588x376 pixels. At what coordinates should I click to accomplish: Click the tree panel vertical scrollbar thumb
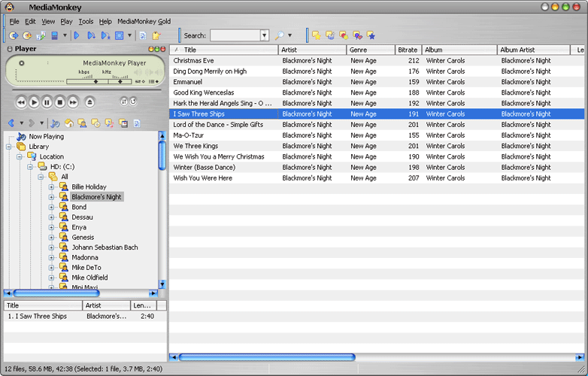coord(162,155)
